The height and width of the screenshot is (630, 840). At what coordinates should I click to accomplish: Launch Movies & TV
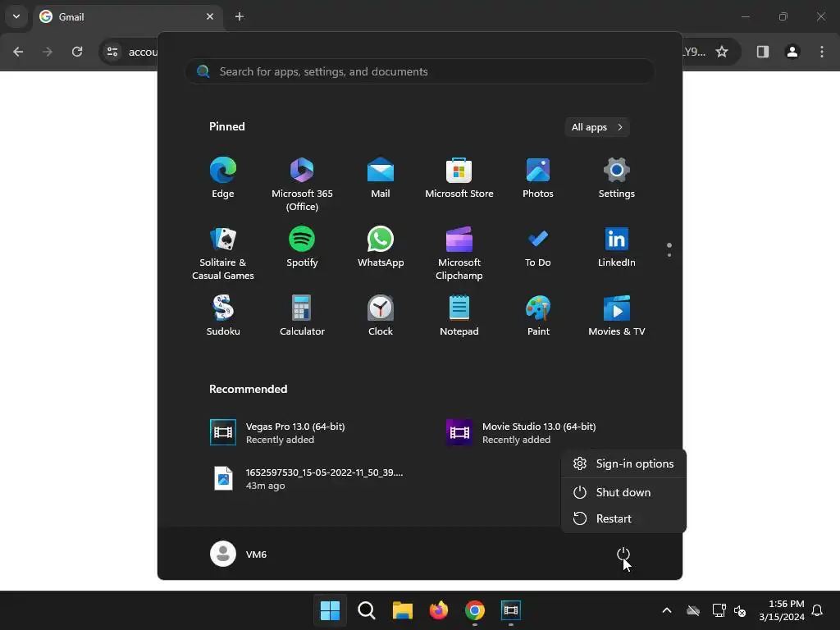[x=616, y=316]
